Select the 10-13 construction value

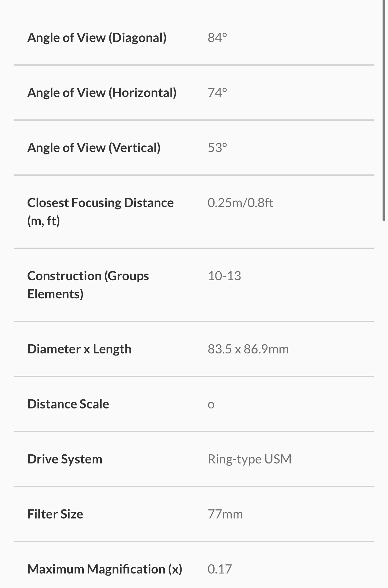point(224,276)
